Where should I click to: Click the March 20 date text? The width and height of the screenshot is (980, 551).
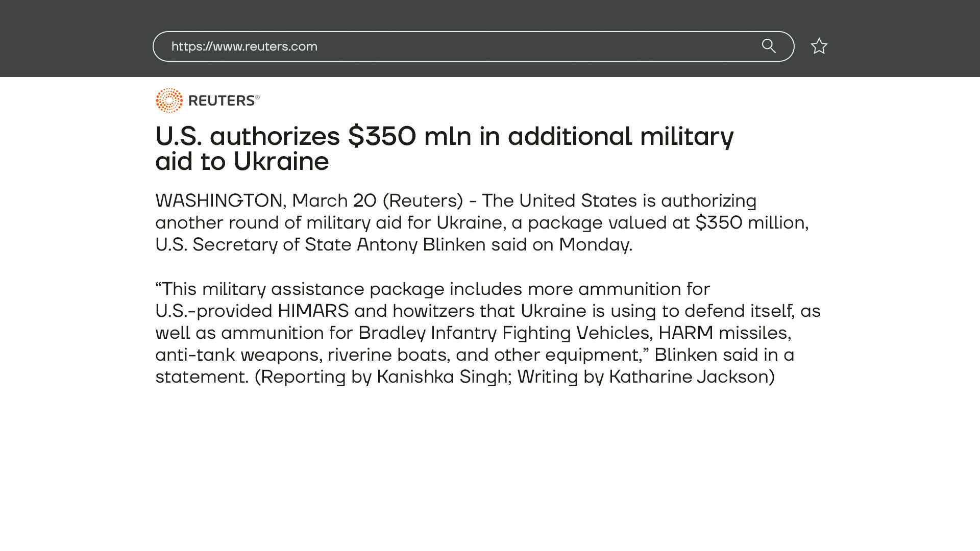pos(334,201)
